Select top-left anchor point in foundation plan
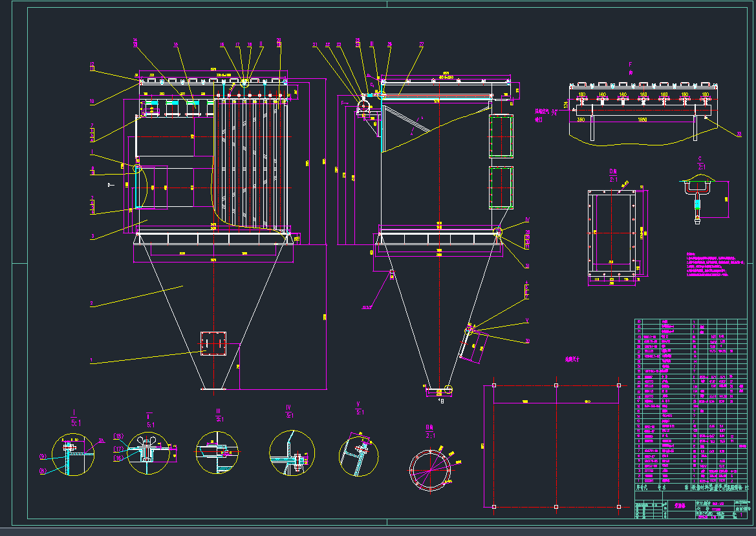The width and height of the screenshot is (756, 536). pos(494,385)
